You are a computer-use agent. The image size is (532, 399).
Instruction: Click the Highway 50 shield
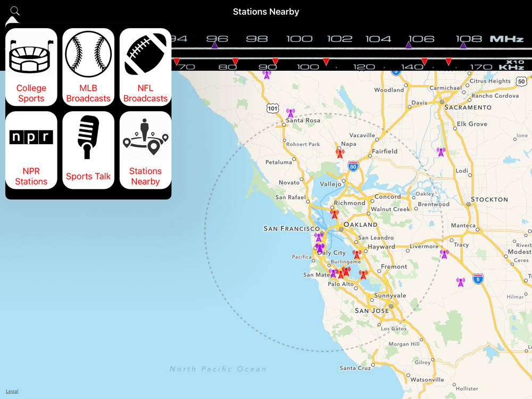[521, 81]
